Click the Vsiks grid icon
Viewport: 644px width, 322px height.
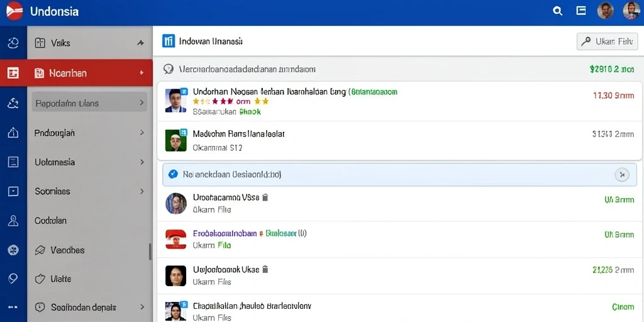40,43
